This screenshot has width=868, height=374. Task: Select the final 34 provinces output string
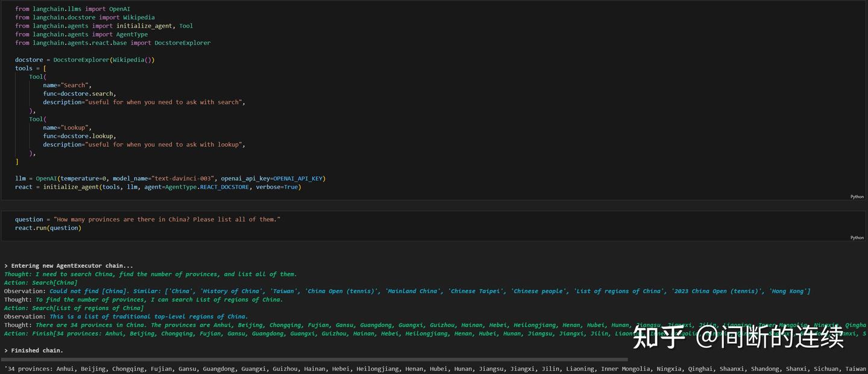241,369
